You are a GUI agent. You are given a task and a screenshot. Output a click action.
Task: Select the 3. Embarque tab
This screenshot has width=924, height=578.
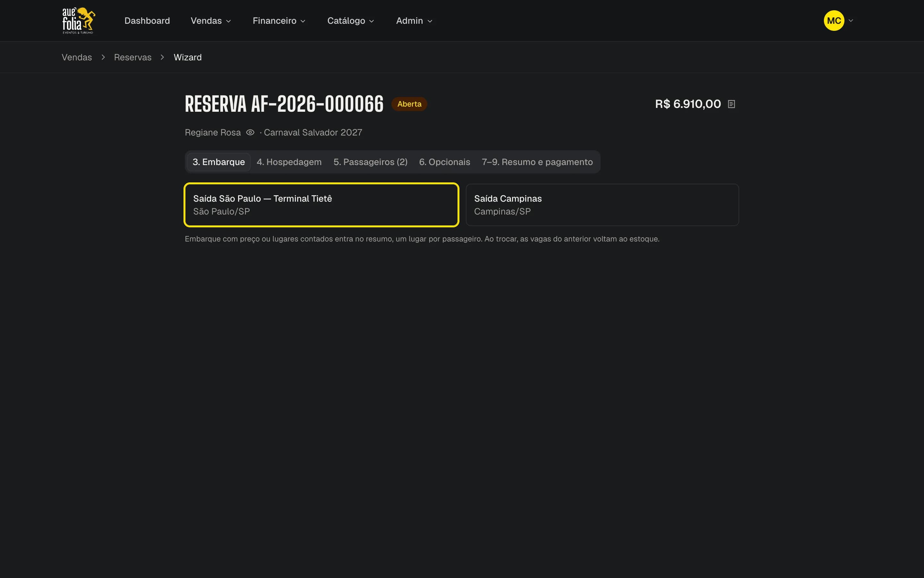click(219, 162)
